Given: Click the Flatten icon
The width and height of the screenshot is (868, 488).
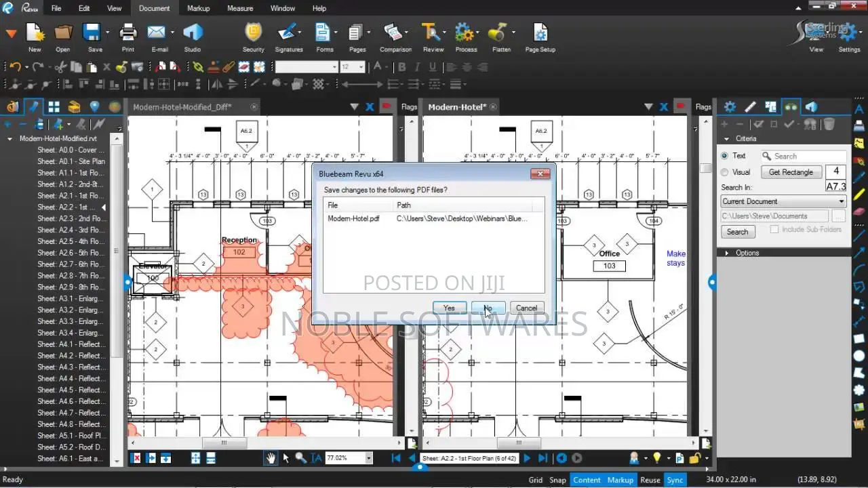Looking at the screenshot, I should [501, 37].
